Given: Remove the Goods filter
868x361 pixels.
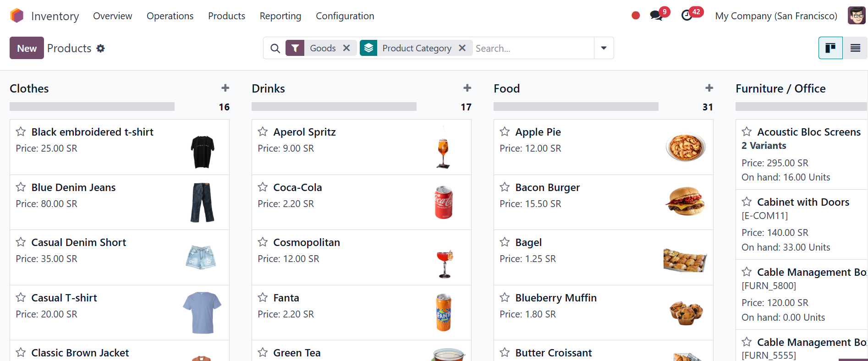Looking at the screenshot, I should pyautogui.click(x=346, y=48).
